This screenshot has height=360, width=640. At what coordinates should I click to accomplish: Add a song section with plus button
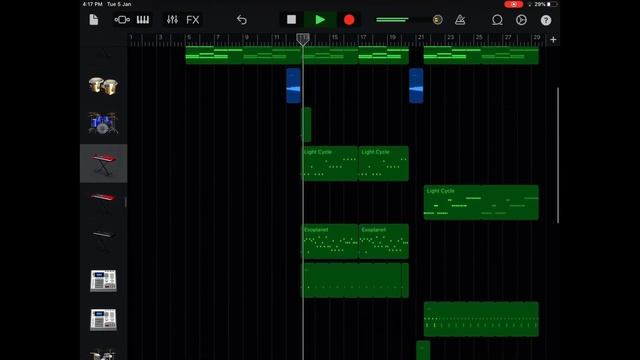pyautogui.click(x=553, y=40)
